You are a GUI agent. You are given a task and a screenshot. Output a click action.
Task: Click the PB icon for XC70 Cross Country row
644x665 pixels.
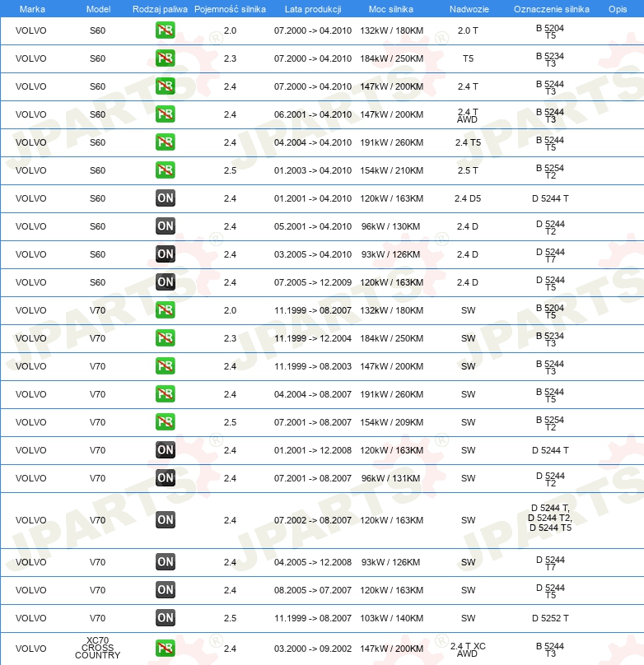pyautogui.click(x=165, y=649)
